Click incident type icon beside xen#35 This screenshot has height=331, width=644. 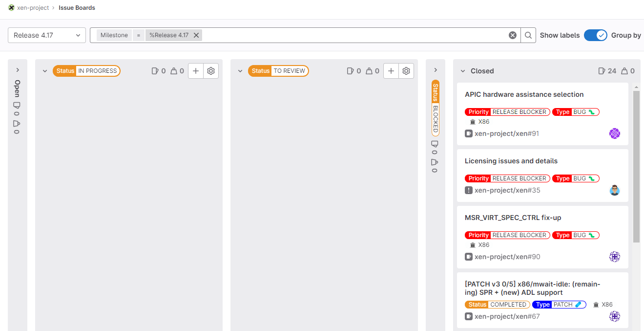coord(469,190)
